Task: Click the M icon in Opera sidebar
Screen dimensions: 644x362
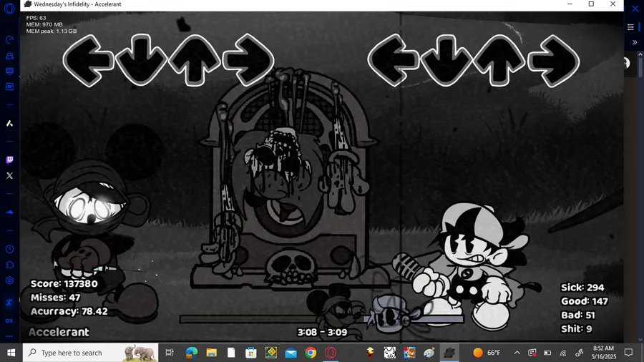Action: tap(9, 87)
